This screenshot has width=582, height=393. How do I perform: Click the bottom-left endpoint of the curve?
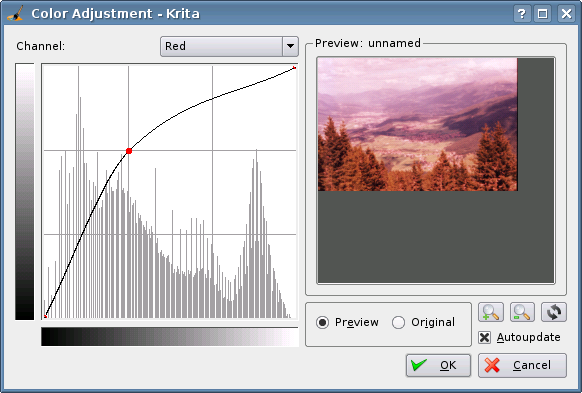45,316
